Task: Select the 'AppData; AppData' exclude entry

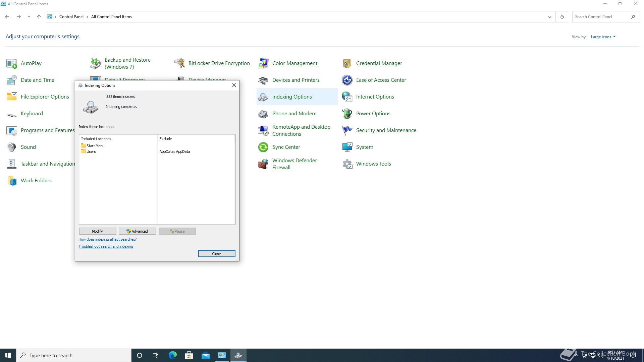Action: [175, 152]
